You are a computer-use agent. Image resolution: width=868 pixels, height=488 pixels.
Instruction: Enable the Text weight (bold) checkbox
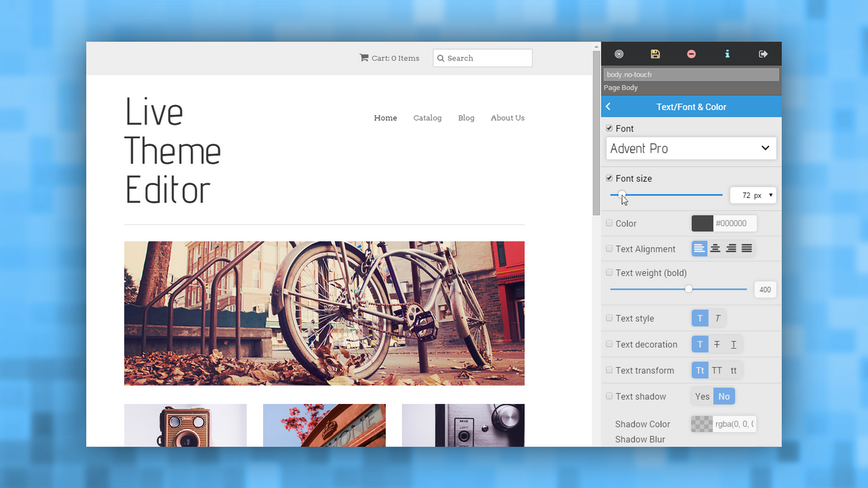click(609, 272)
